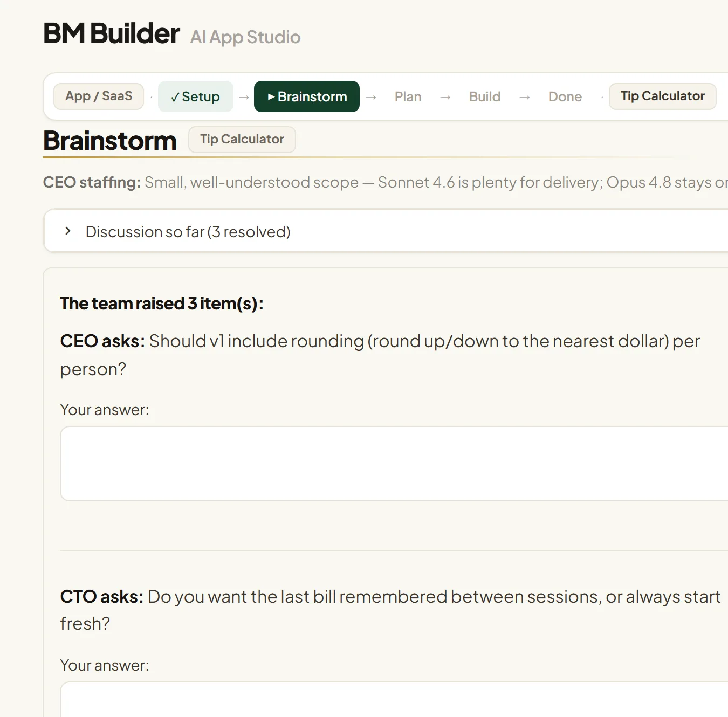Open the Done step
The image size is (728, 717).
565,96
